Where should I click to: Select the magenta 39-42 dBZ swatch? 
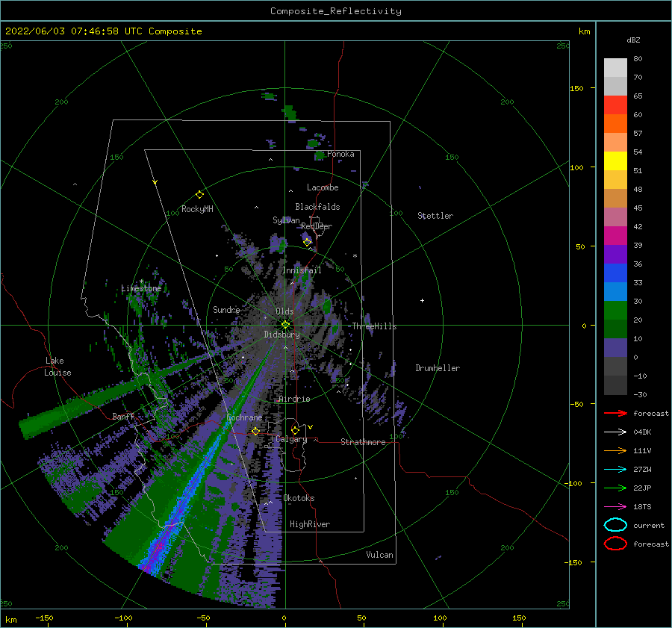click(615, 235)
